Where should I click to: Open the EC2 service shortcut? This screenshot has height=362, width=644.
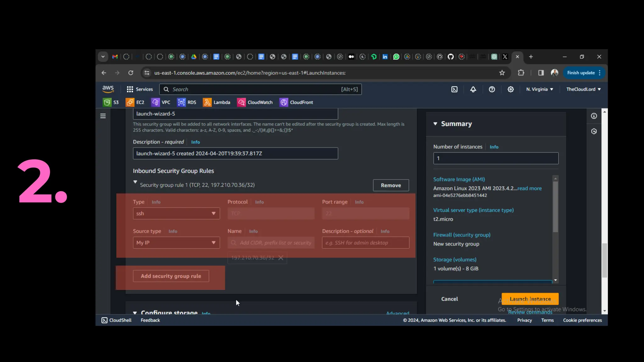[135, 102]
